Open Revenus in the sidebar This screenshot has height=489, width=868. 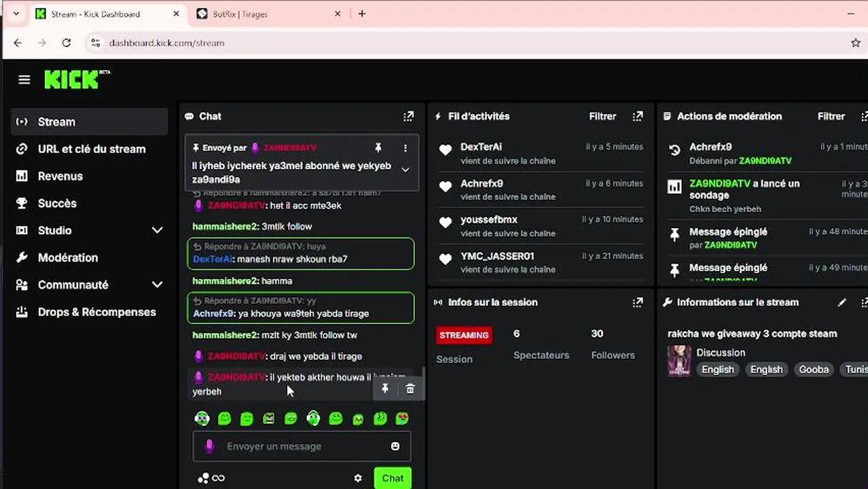click(90, 176)
